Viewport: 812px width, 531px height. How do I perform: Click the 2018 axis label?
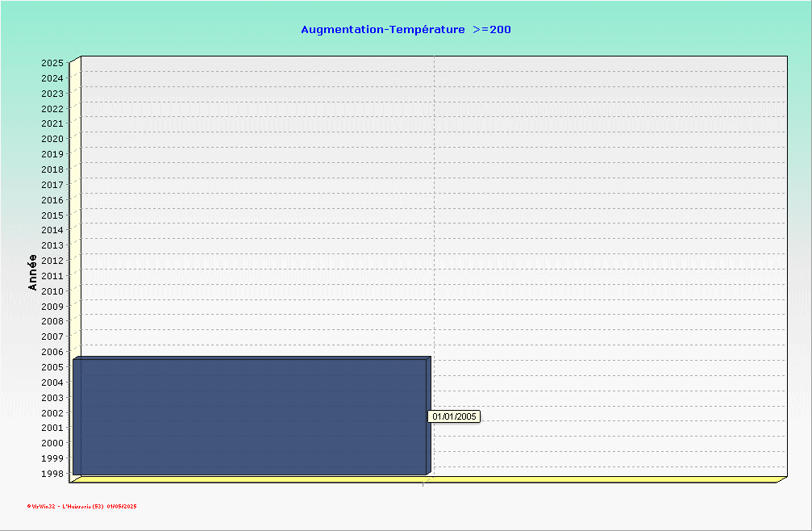pos(52,169)
